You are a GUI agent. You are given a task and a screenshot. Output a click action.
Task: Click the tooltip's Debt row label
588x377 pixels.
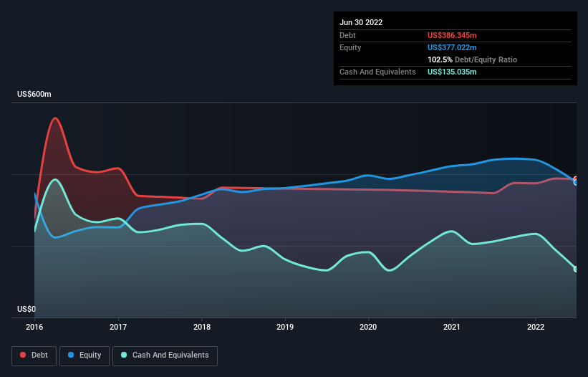[347, 35]
